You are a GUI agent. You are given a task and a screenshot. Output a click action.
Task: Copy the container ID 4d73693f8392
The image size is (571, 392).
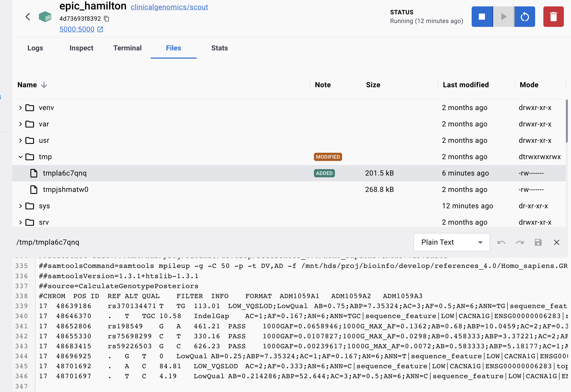[x=106, y=19]
